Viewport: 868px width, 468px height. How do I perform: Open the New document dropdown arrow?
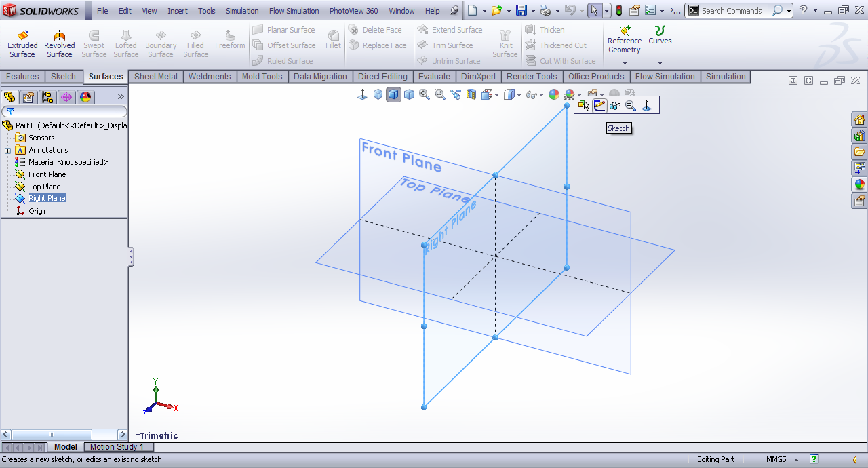point(484,11)
